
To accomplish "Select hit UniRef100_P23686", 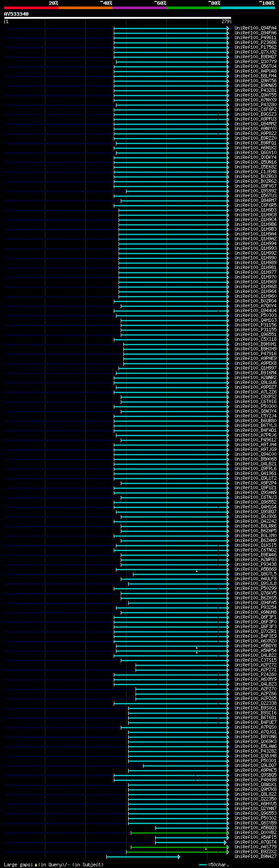I will tap(255, 42).
